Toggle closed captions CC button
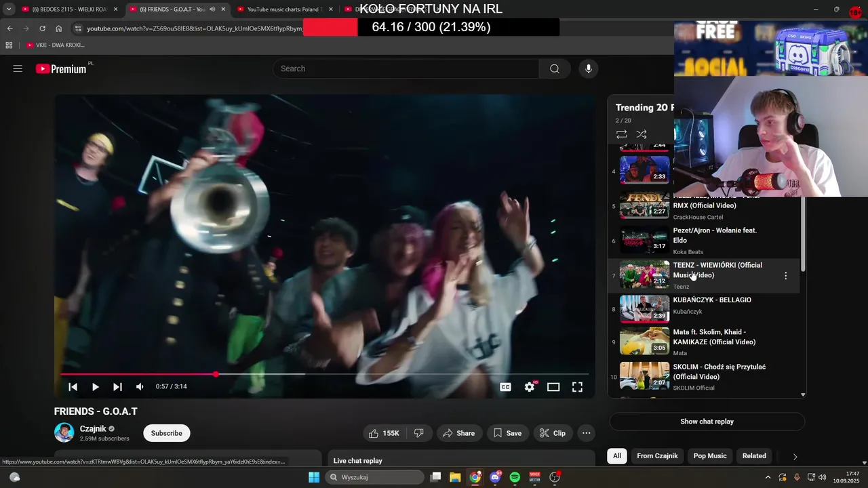 click(x=505, y=386)
